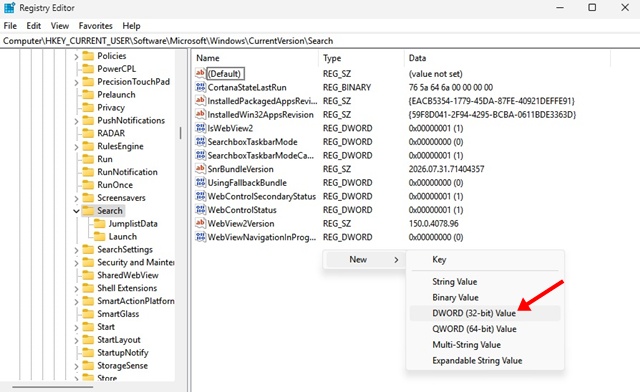The image size is (640, 392).
Task: Open the Help menu
Action: 131,26
